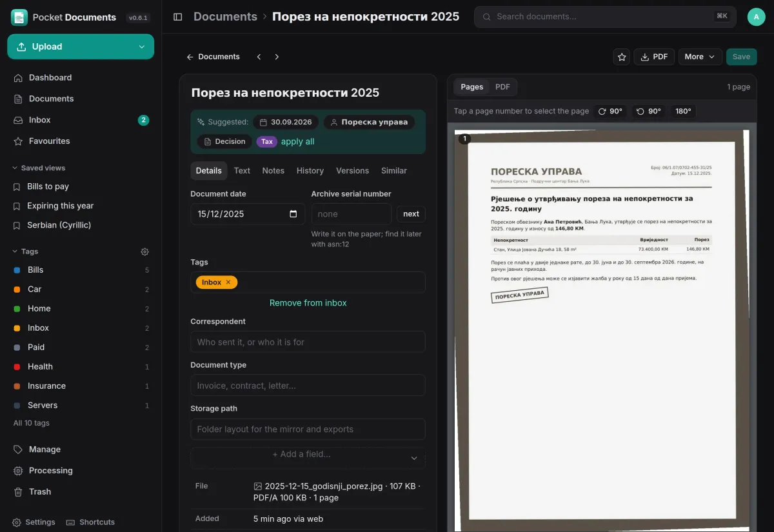Viewport: 774px width, 532px height.
Task: Open the user avatar A menu
Action: pos(757,17)
